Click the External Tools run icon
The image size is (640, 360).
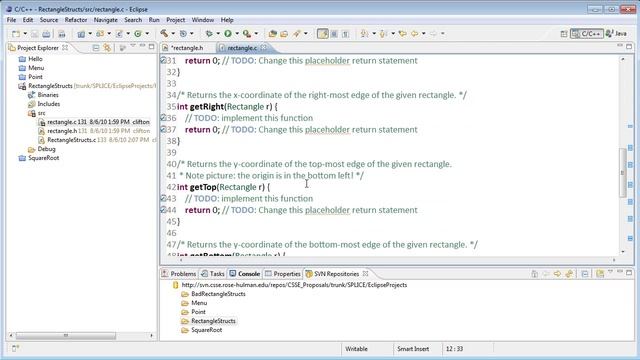[x=247, y=33]
